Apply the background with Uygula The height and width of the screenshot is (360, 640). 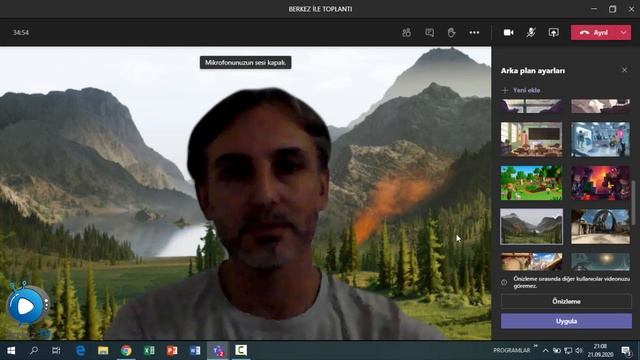pyautogui.click(x=566, y=321)
